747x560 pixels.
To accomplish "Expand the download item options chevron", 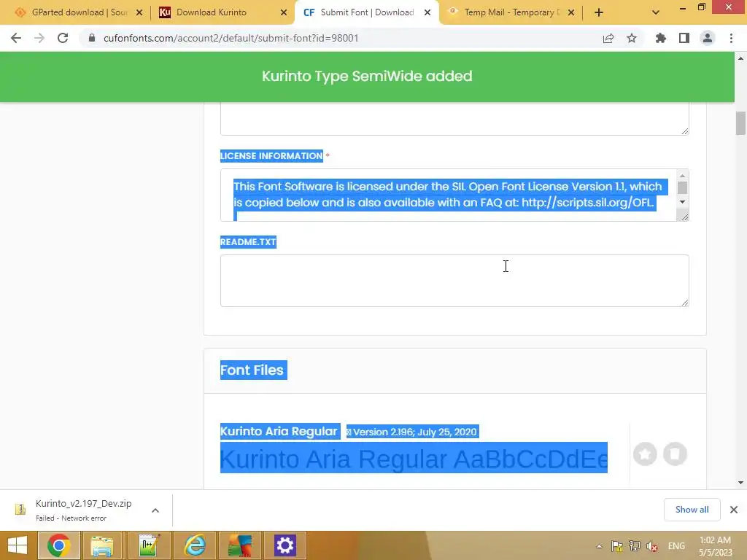I will [x=155, y=510].
